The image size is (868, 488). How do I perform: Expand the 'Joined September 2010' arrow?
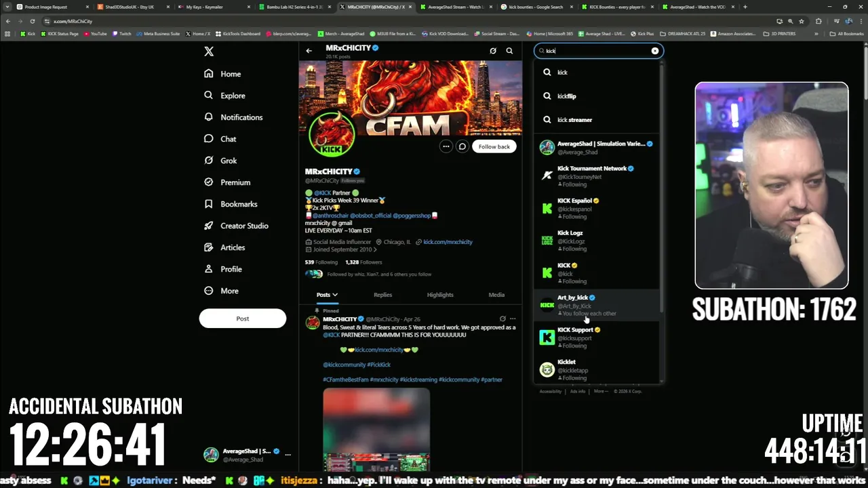(x=375, y=249)
